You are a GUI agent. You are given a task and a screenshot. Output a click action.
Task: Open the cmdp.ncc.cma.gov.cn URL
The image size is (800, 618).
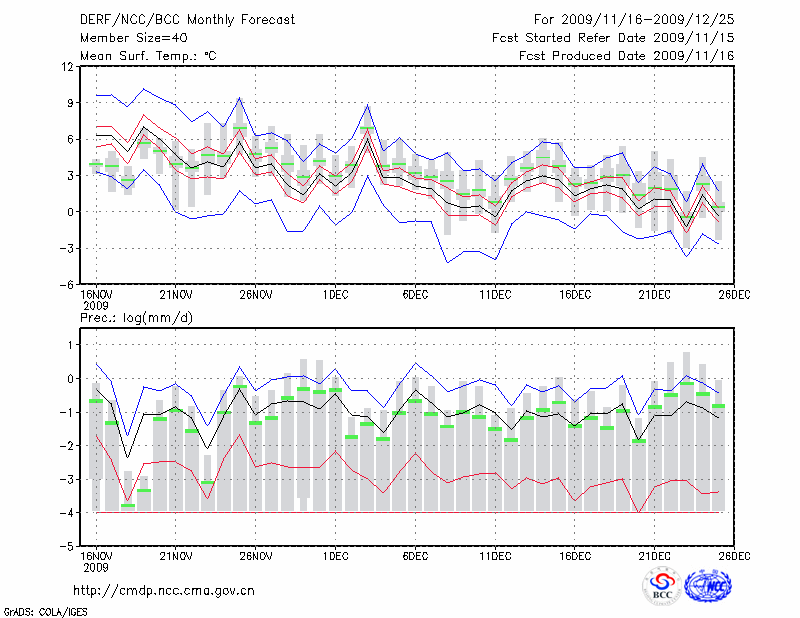165,590
